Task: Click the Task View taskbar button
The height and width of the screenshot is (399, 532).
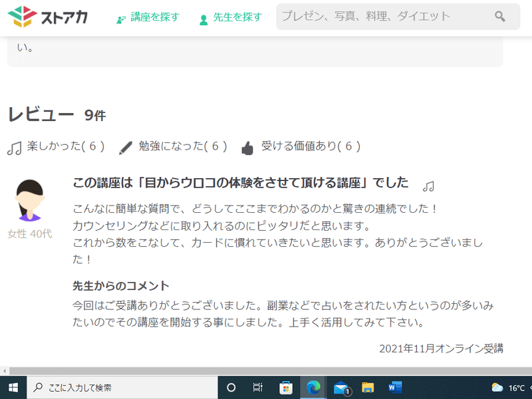Action: [x=259, y=387]
